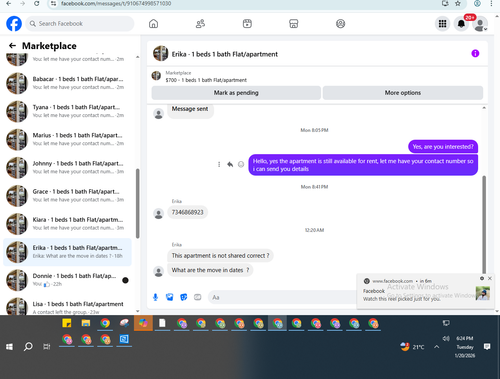Open the Marketplace storefront icon in top navigation

point(294,24)
